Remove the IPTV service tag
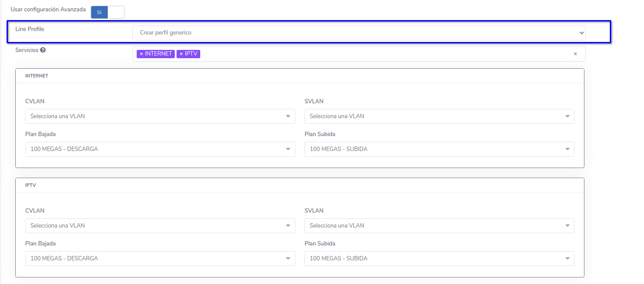644x284 pixels. pyautogui.click(x=181, y=54)
